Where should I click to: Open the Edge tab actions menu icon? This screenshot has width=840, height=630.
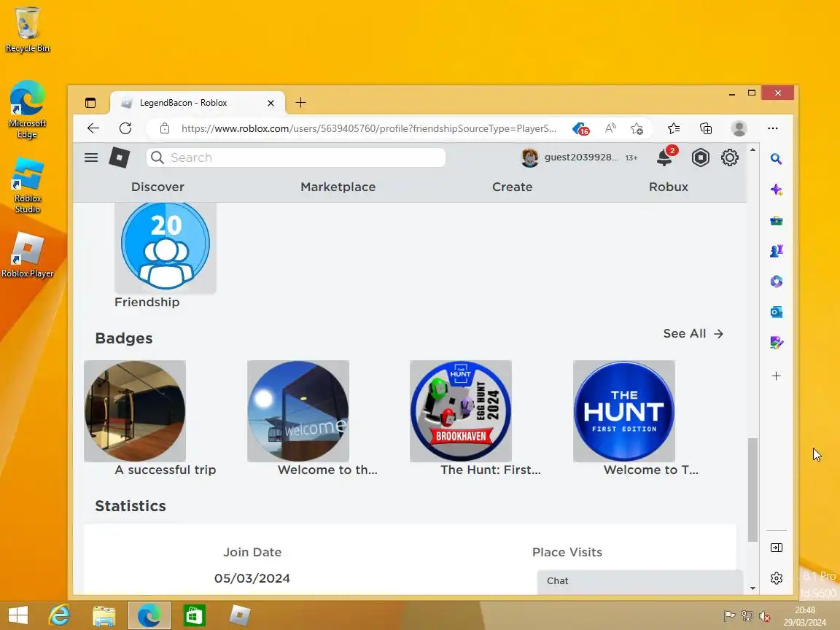coord(90,103)
